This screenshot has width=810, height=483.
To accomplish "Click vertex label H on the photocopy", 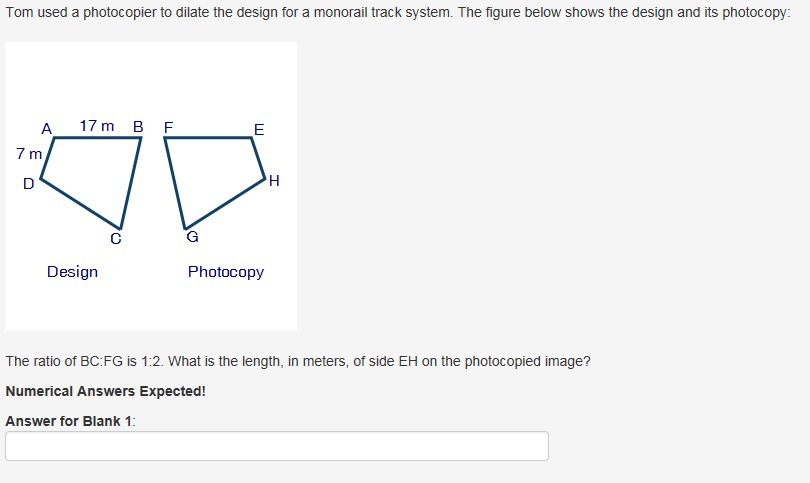I will (x=274, y=181).
